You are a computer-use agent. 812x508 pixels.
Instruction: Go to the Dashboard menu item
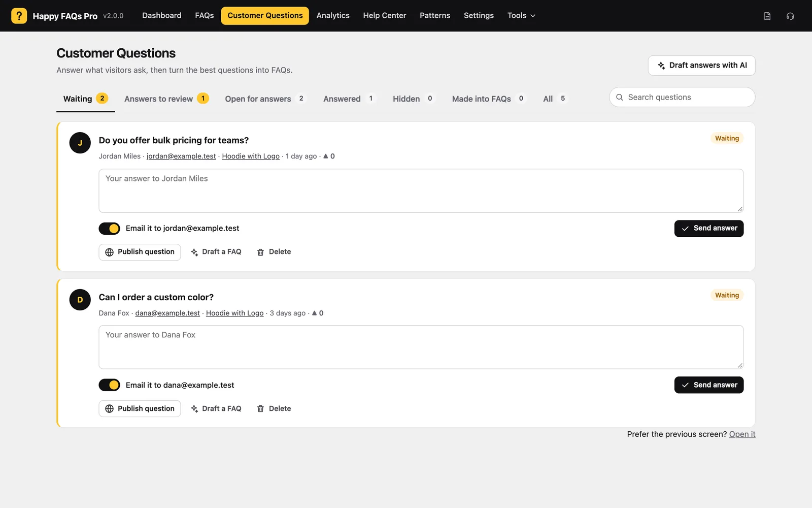[161, 16]
